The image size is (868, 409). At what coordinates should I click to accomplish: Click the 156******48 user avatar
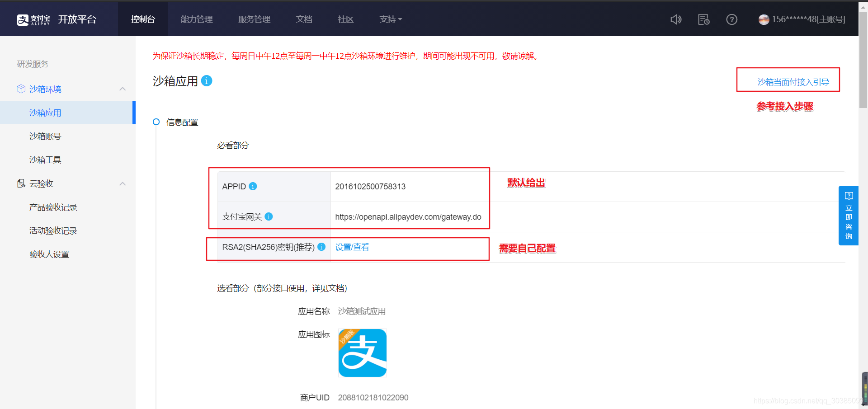coord(764,19)
